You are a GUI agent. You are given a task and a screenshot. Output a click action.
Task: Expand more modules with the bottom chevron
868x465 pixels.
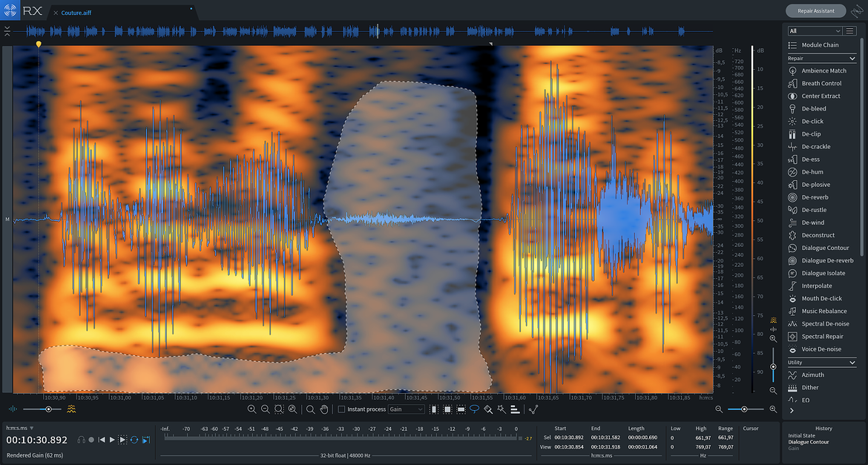[x=792, y=411]
